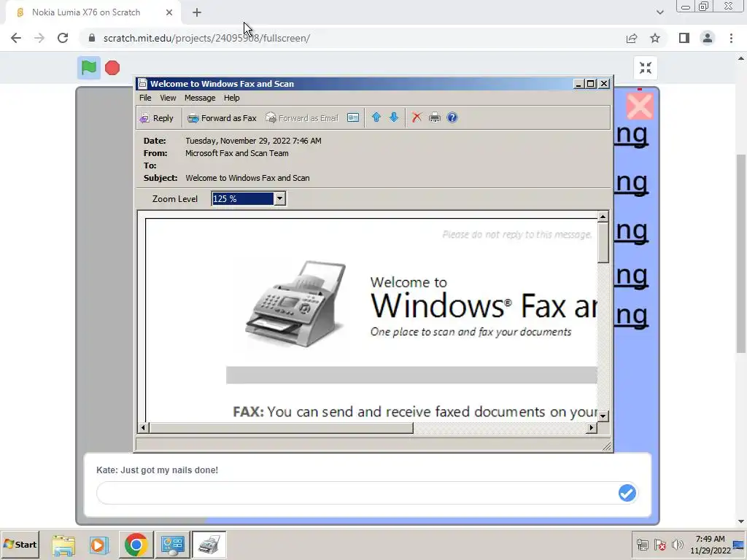Bookmark this page with star icon
Viewport: 747px width, 560px height.
[655, 38]
